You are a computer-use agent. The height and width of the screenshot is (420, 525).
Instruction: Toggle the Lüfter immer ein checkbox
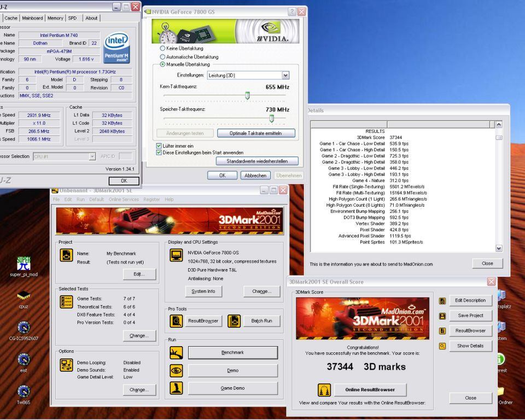pos(159,145)
